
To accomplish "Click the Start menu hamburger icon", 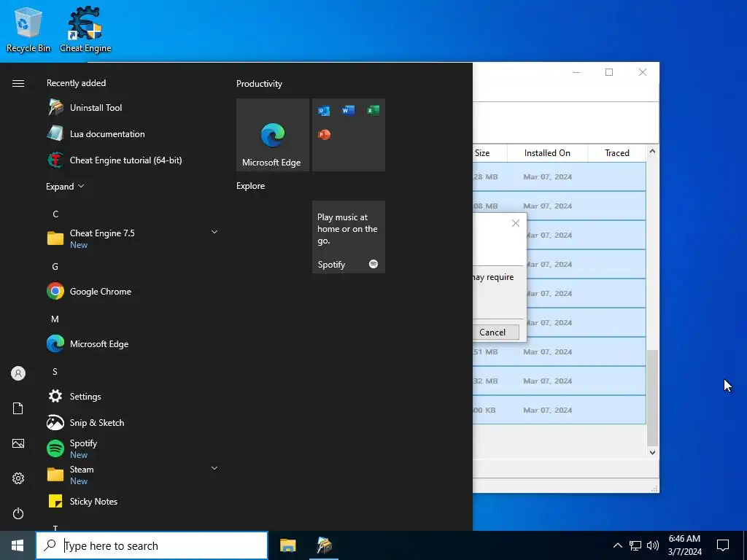I will click(18, 83).
